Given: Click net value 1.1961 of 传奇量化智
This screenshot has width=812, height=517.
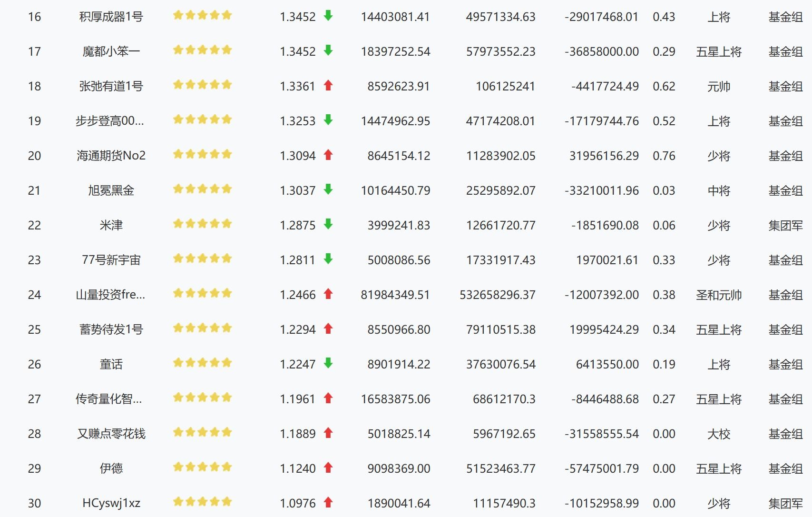Looking at the screenshot, I should coord(297,399).
